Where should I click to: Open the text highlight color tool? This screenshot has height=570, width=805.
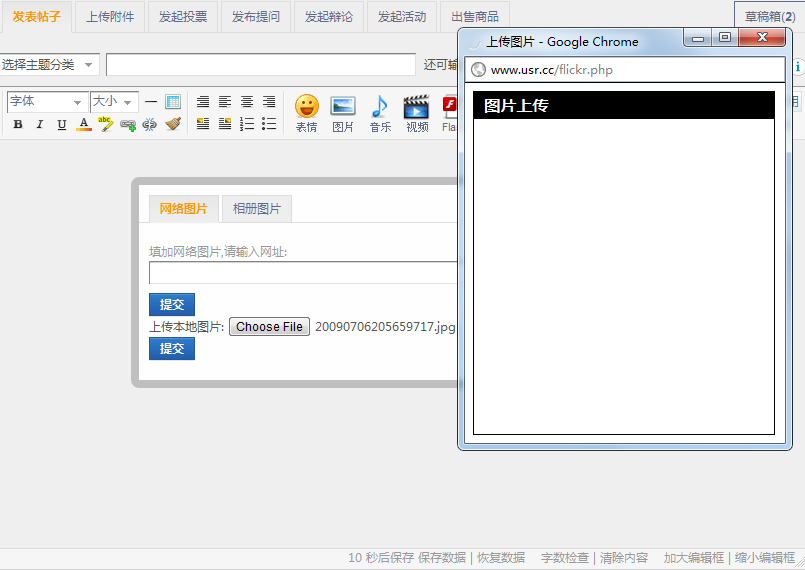pyautogui.click(x=106, y=124)
